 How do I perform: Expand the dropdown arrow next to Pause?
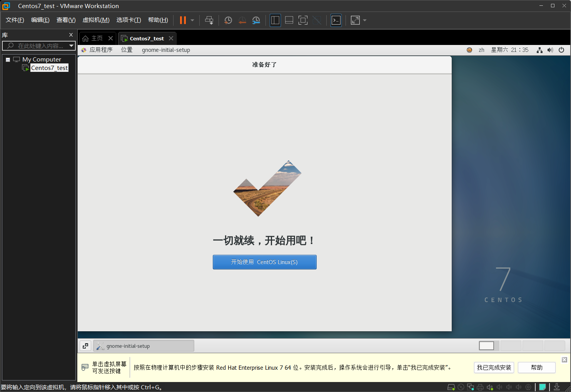(192, 20)
